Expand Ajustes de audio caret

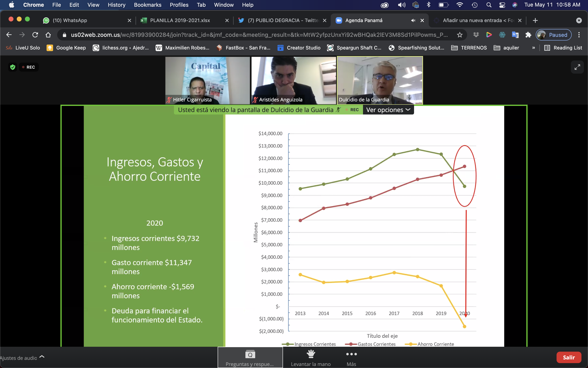coord(42,357)
